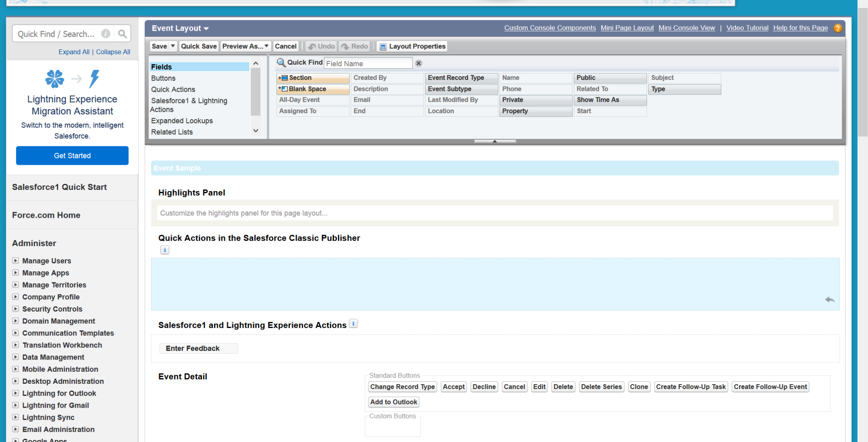Clear the Field Name quick find
868x442 pixels.
tap(418, 63)
